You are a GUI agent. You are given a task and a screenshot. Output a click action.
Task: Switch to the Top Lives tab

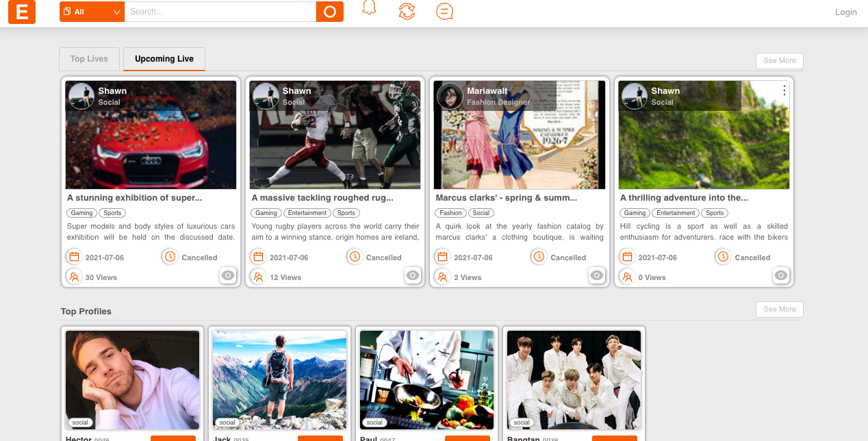tap(89, 59)
